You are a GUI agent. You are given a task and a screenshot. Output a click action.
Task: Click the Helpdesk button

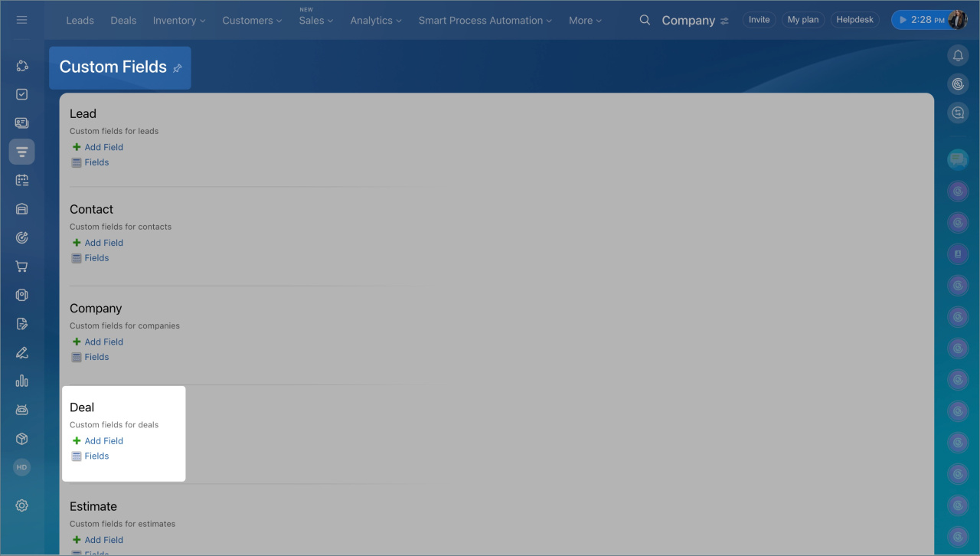(x=854, y=20)
